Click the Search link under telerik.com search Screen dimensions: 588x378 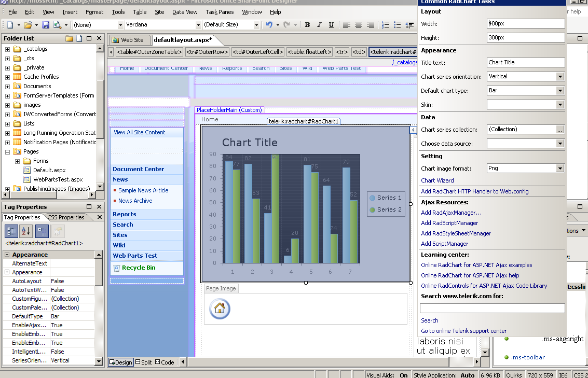coord(429,320)
